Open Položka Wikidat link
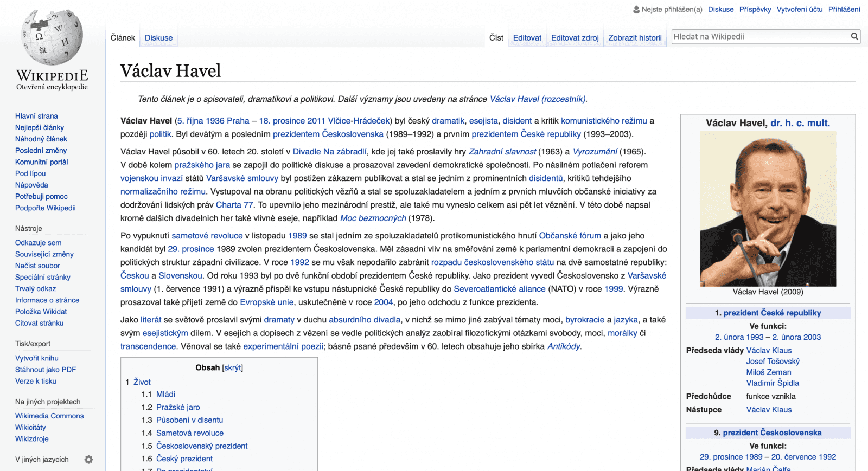 [41, 312]
